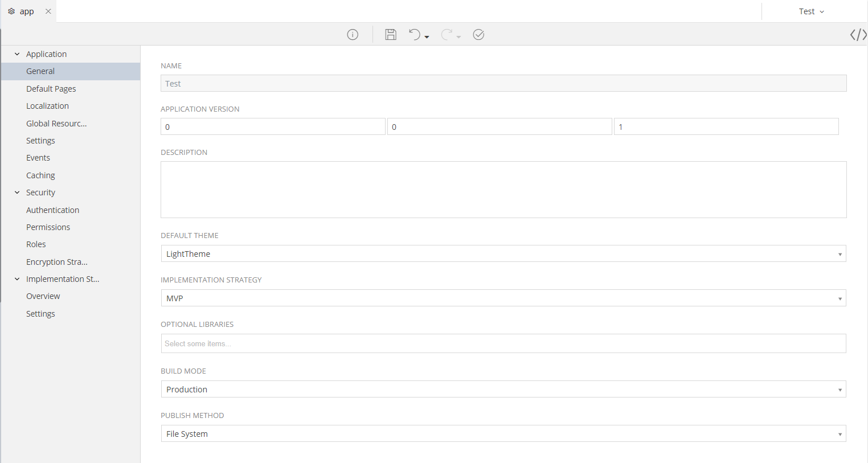Collapse the Application tree section
This screenshot has height=463, width=868.
click(x=17, y=54)
